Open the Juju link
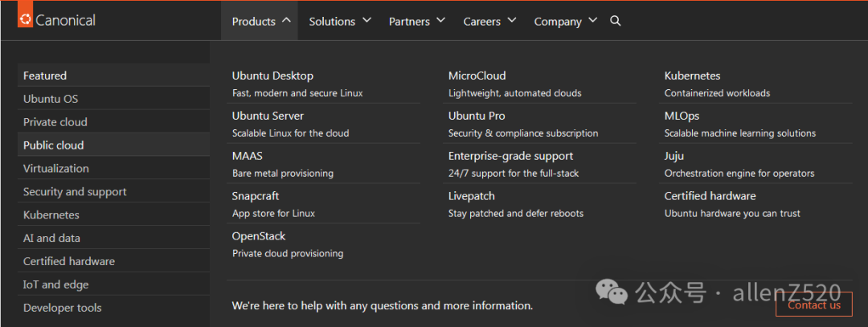 coord(674,156)
